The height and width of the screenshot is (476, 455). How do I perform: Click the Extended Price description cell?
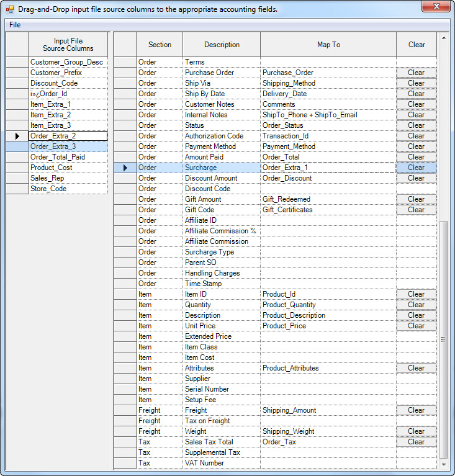coord(222,336)
